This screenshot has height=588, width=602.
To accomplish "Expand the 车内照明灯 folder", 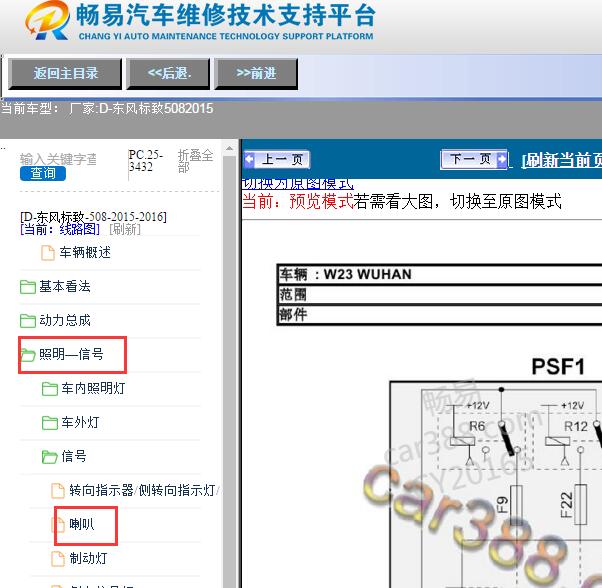I will point(93,388).
